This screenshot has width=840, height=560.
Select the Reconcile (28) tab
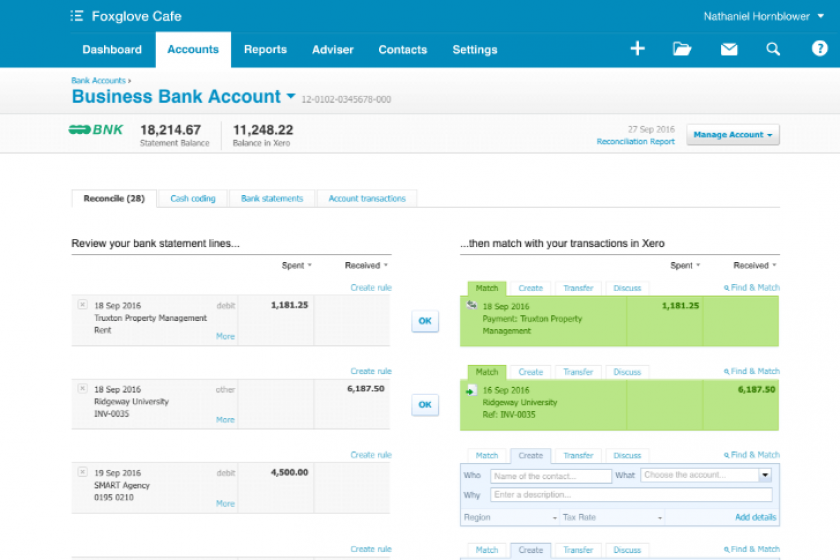114,198
